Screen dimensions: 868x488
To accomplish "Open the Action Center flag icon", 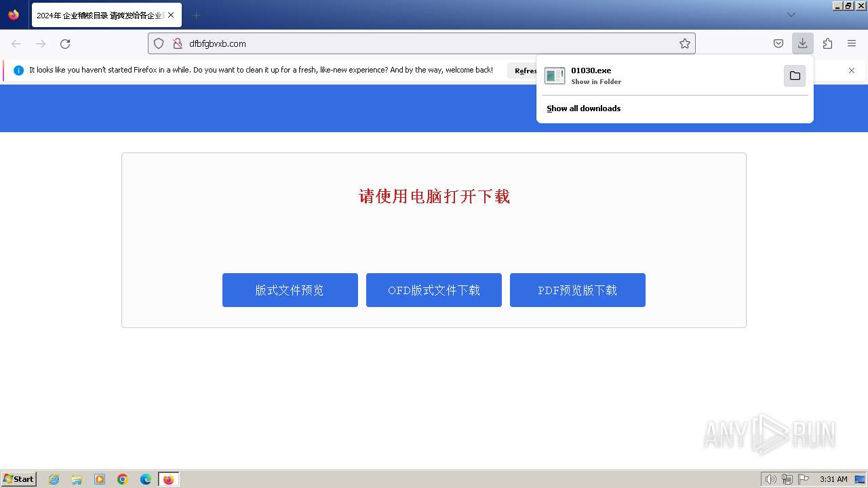I will click(x=804, y=479).
